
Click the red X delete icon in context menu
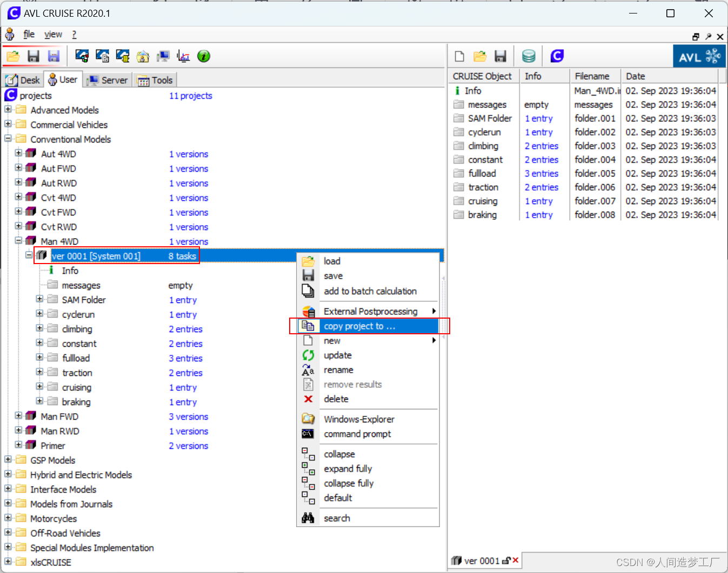click(308, 399)
